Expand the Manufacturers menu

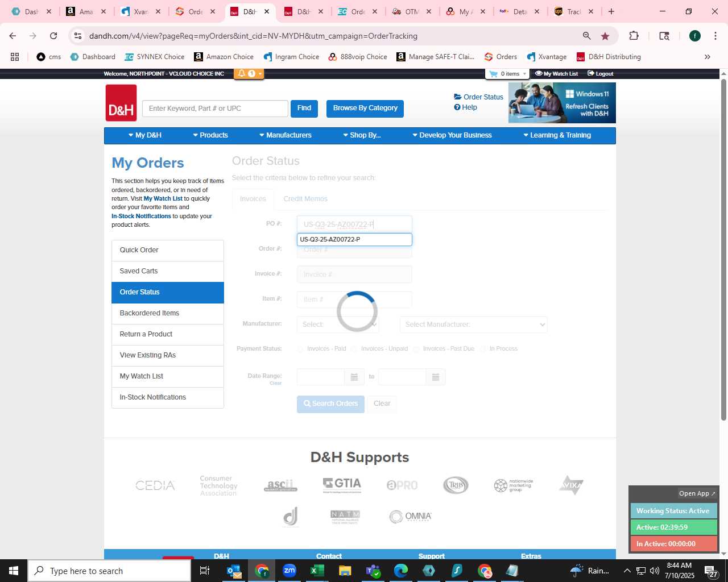point(286,135)
